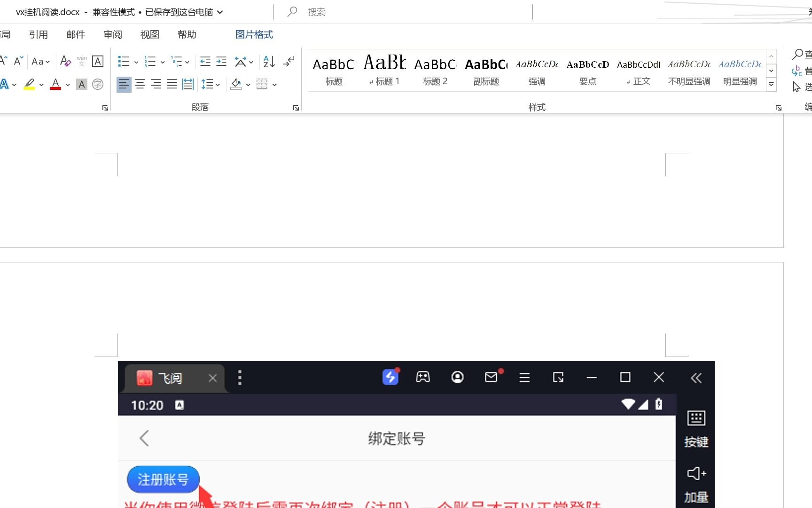
Task: Open the 图片格式 contextual tab
Action: tap(254, 35)
